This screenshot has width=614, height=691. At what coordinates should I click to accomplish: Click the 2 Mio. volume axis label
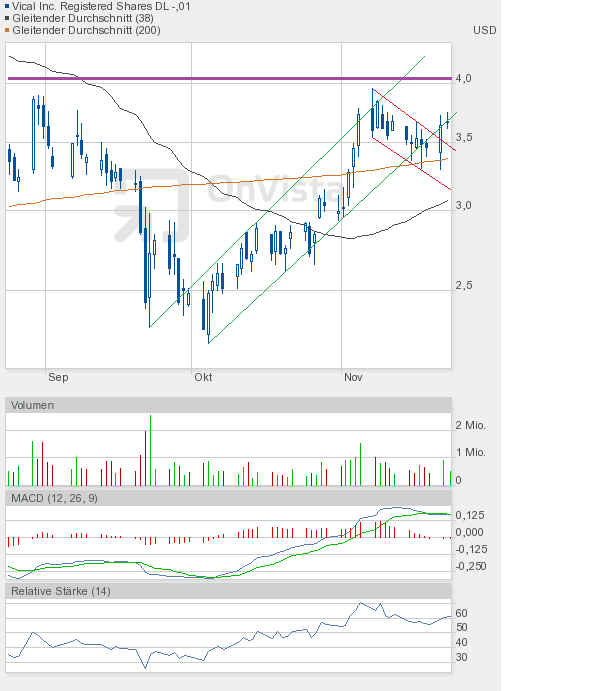470,425
